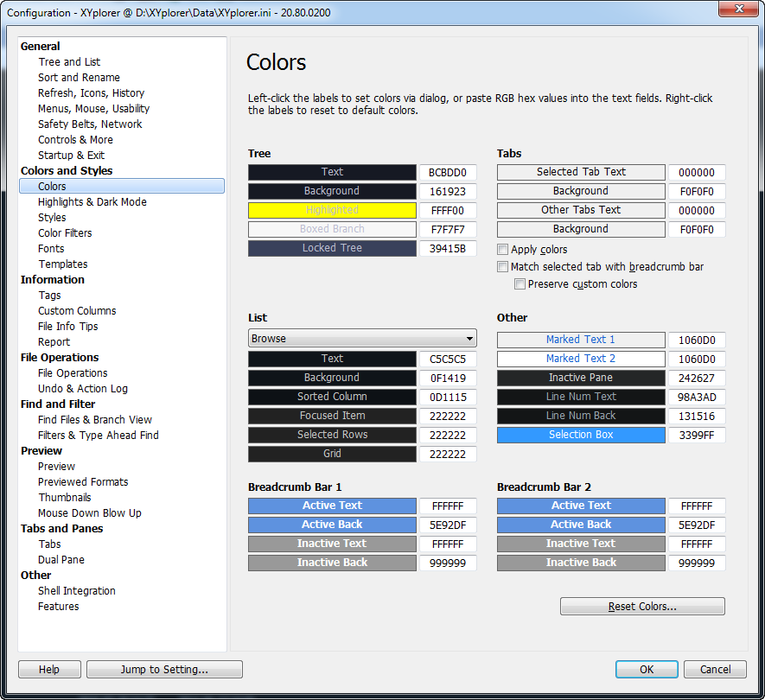Click Active Back under Breadcrumb Bar 1
Viewport: 765px width, 700px height.
(x=331, y=525)
